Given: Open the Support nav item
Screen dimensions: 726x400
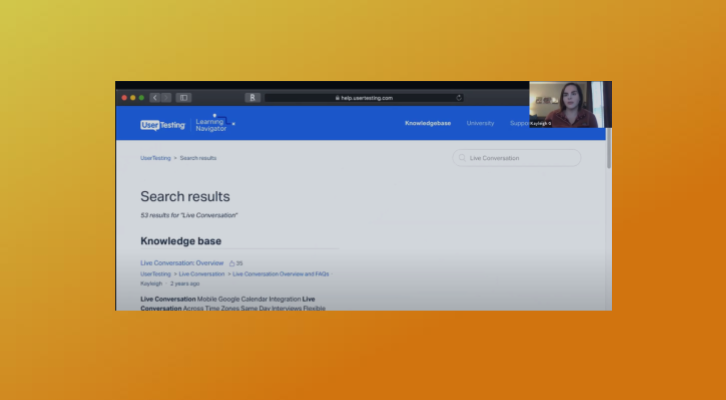Looking at the screenshot, I should click(519, 123).
